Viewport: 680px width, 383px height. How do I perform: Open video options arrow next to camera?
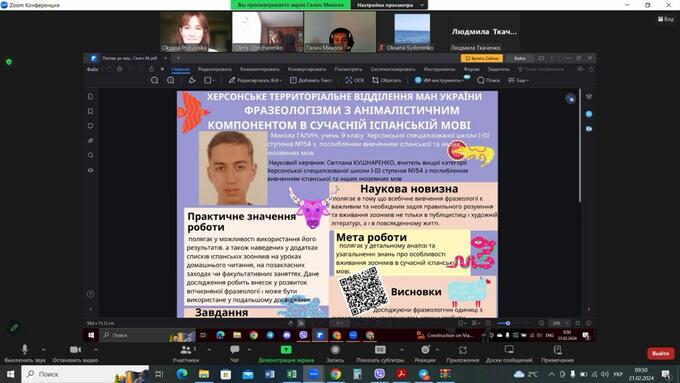[x=95, y=349]
